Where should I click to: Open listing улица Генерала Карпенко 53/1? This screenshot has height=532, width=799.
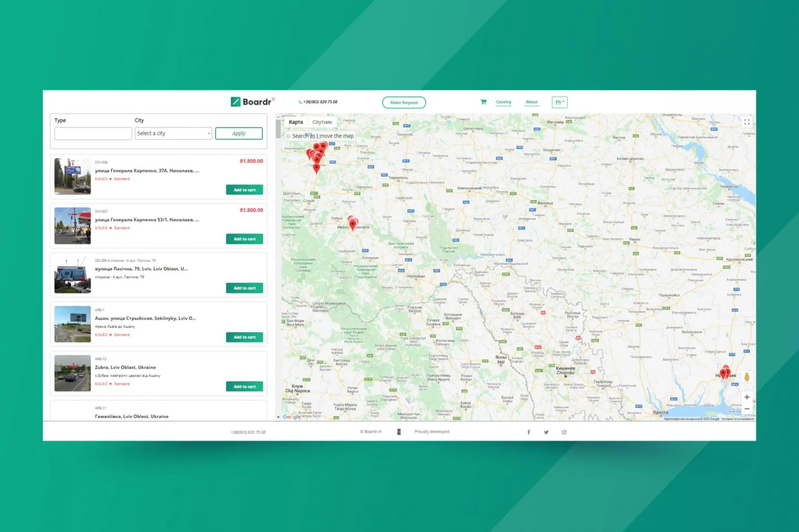[x=147, y=219]
